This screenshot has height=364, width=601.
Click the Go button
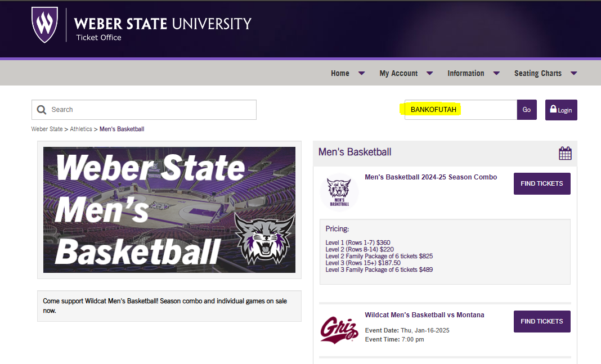coord(527,110)
